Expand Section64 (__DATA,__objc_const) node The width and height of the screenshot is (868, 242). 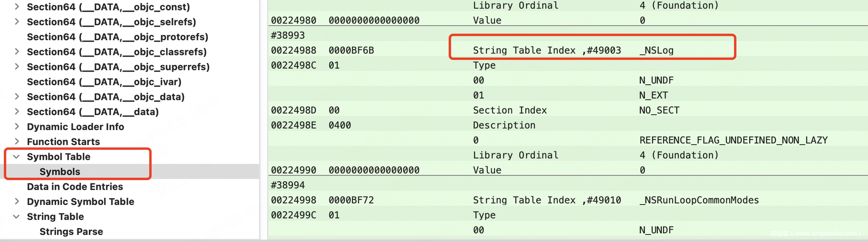(x=17, y=7)
